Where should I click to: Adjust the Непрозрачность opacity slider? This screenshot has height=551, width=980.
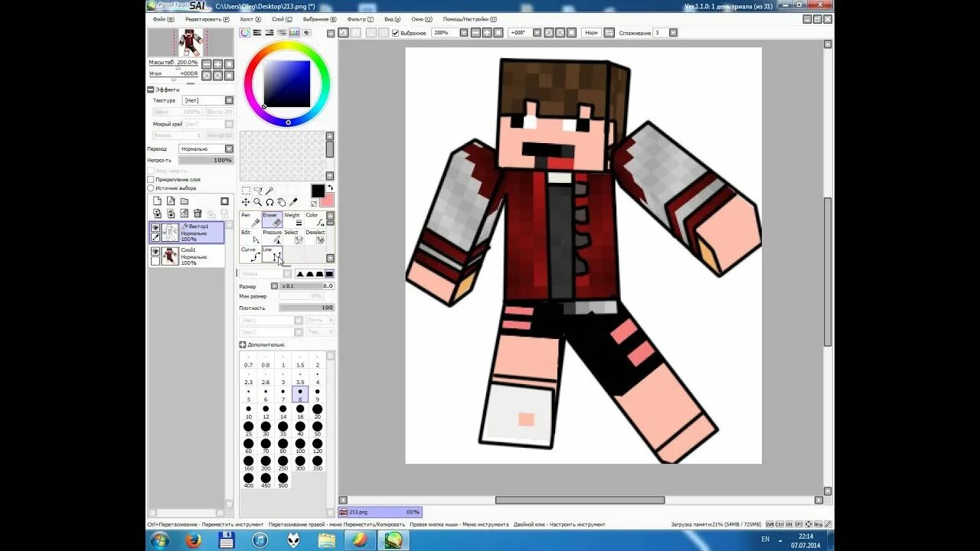(x=206, y=160)
